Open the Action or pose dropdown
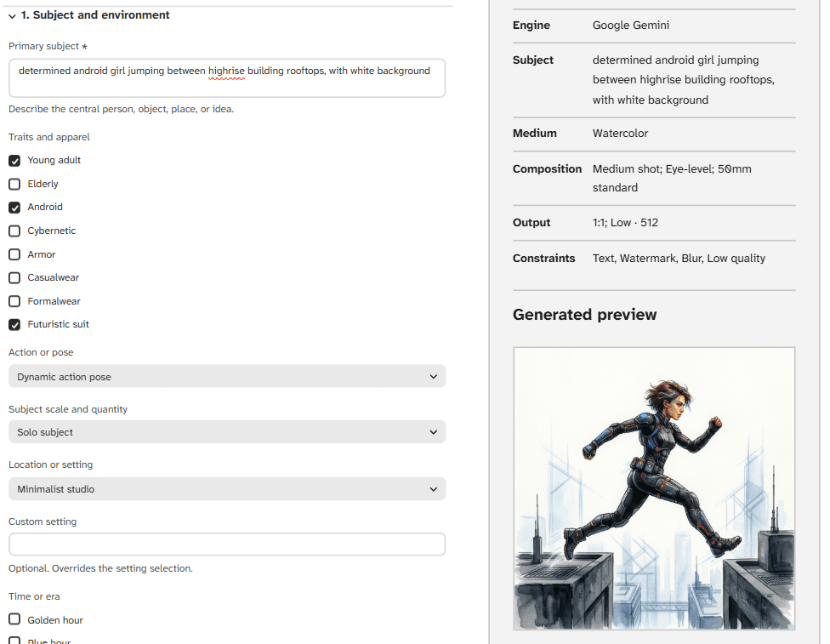This screenshot has height=644, width=830. click(227, 377)
